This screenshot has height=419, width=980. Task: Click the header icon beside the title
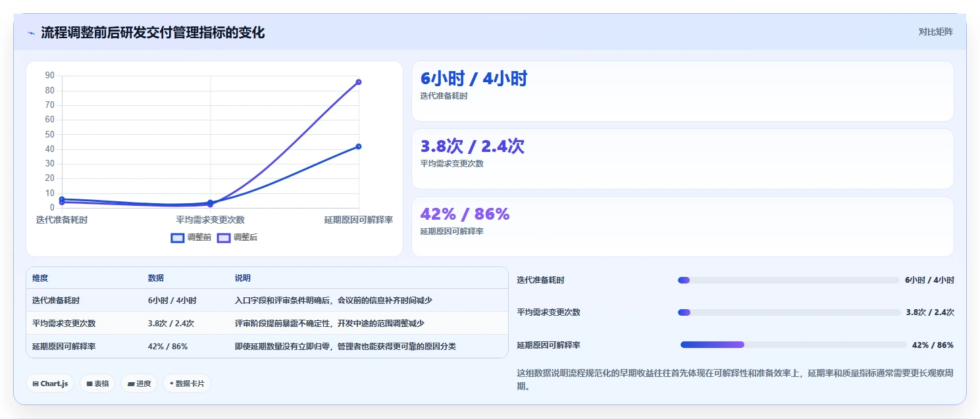coord(31,33)
